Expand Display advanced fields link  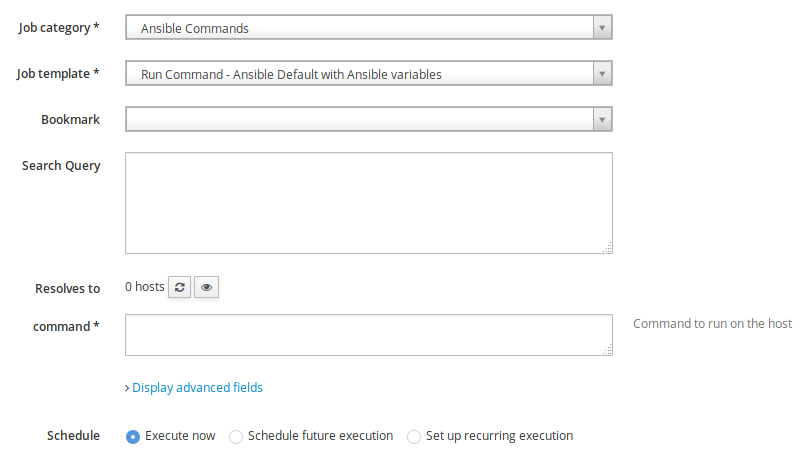[198, 388]
